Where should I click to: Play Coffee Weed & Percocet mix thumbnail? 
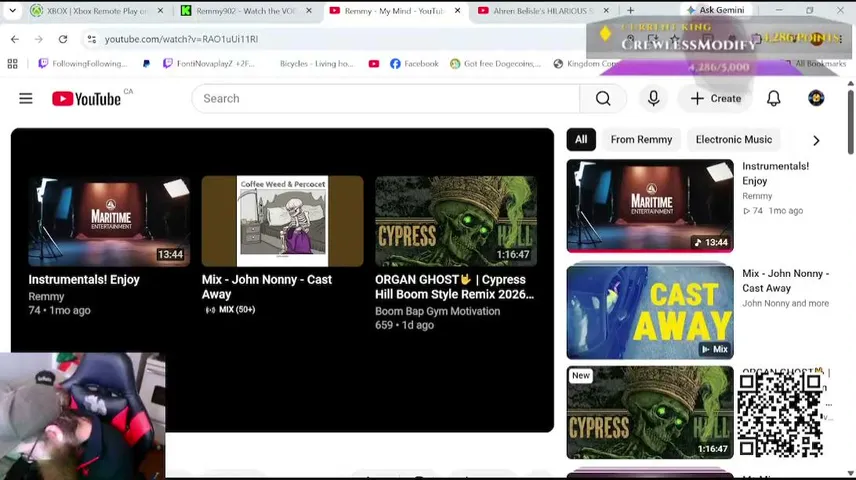[282, 221]
